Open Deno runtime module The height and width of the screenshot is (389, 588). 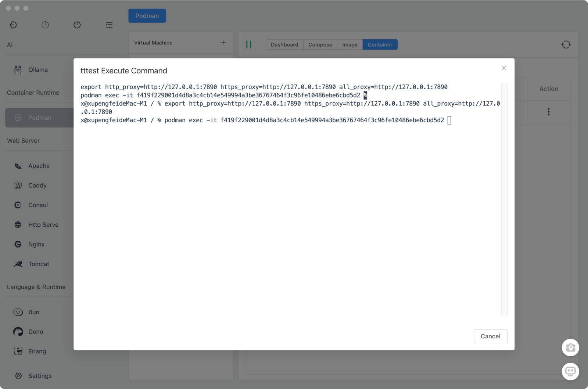(x=36, y=332)
